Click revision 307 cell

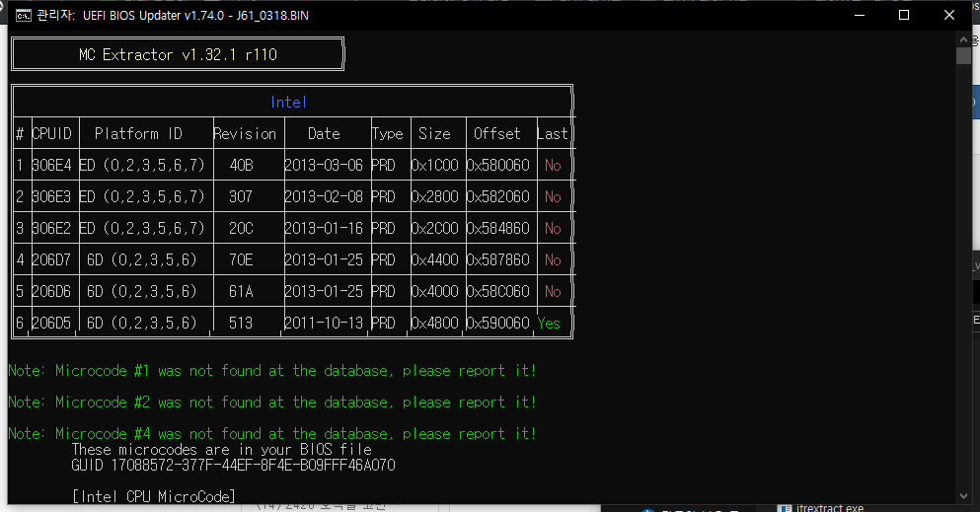point(241,196)
